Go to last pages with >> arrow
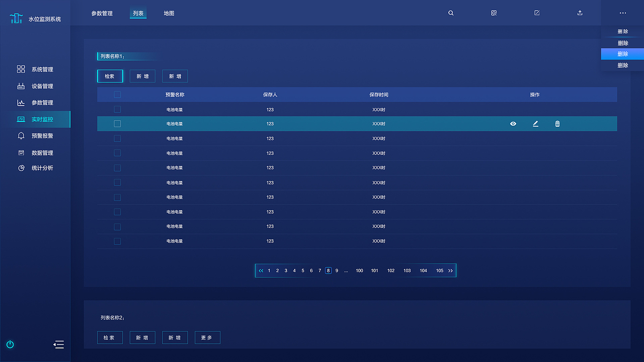The image size is (644, 362). 450,270
